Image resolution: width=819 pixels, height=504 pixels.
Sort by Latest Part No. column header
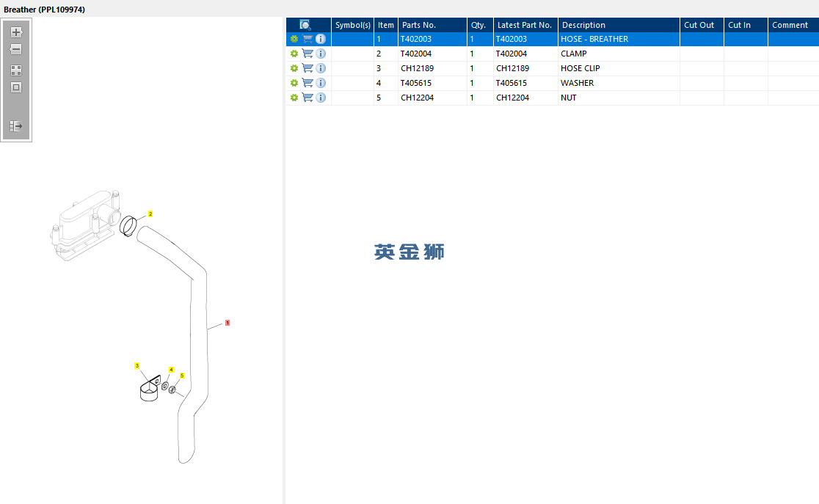(525, 24)
